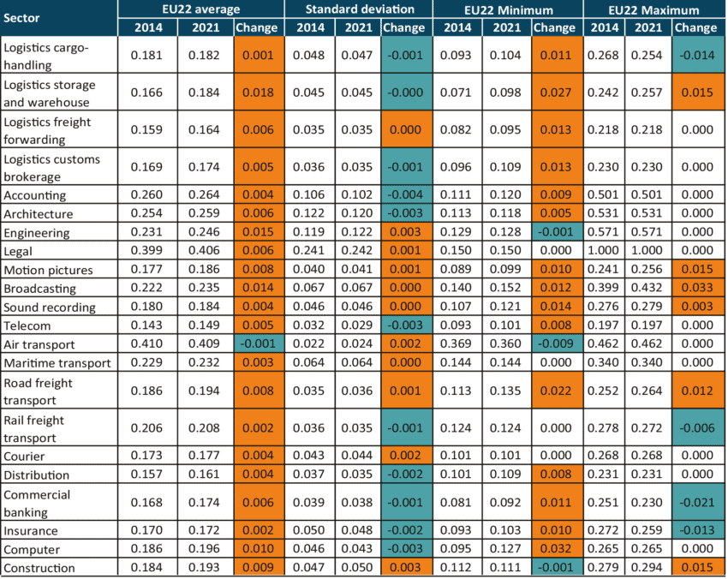Select the EU22 average header
This screenshot has height=579, width=728.
tap(200, 9)
